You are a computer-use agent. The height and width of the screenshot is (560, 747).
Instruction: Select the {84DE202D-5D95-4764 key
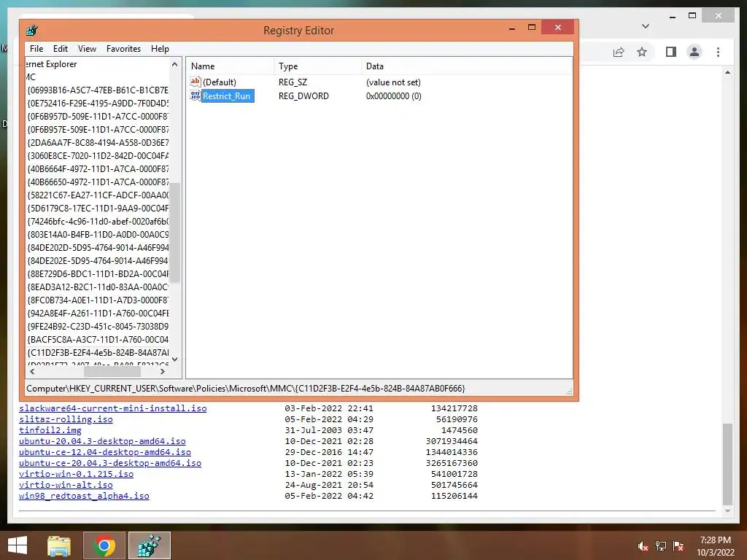(98, 248)
